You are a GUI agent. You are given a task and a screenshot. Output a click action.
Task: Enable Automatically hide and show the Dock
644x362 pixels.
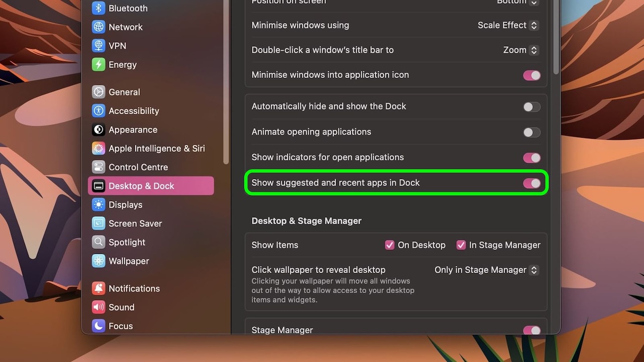click(531, 107)
